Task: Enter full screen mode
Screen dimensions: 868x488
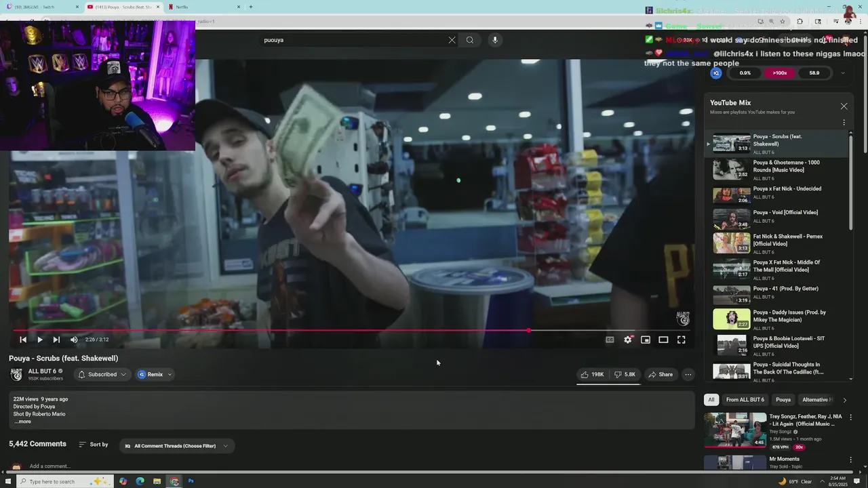Action: [x=681, y=340]
